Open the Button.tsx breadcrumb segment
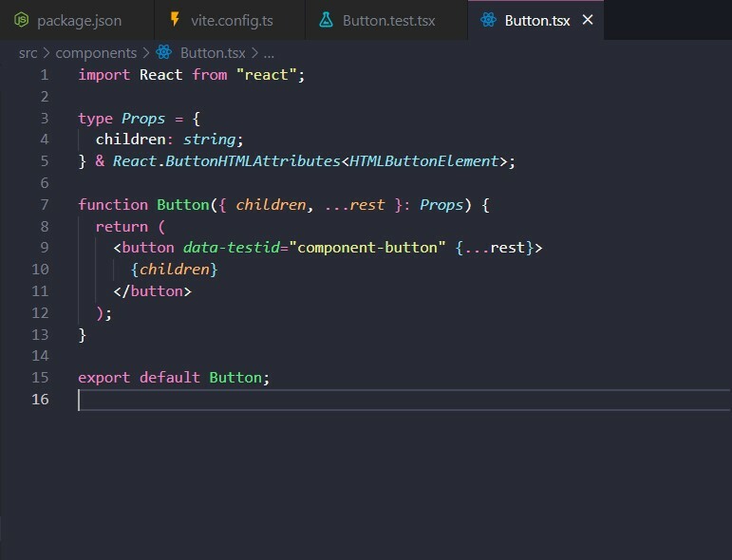 coord(213,53)
